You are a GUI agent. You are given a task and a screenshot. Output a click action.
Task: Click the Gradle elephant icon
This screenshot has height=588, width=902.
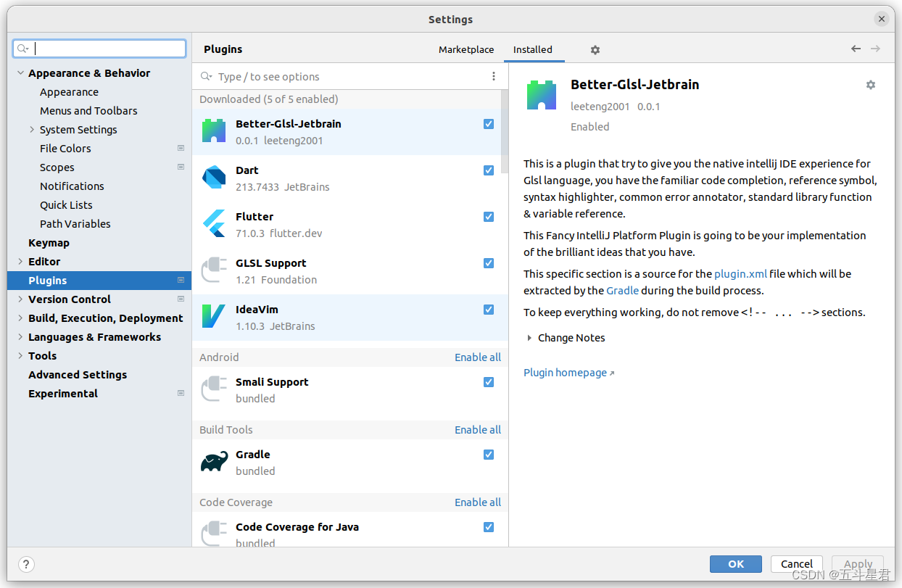click(x=214, y=462)
